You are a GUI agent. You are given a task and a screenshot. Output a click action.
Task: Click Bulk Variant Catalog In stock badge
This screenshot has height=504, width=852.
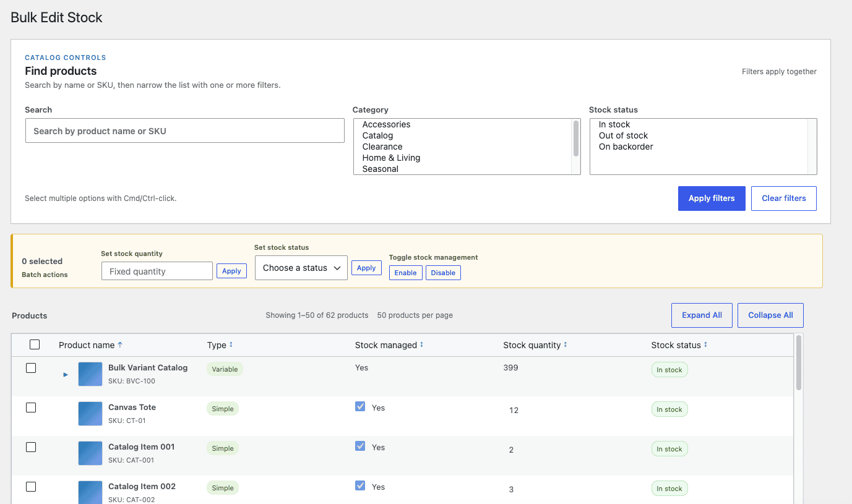[669, 370]
